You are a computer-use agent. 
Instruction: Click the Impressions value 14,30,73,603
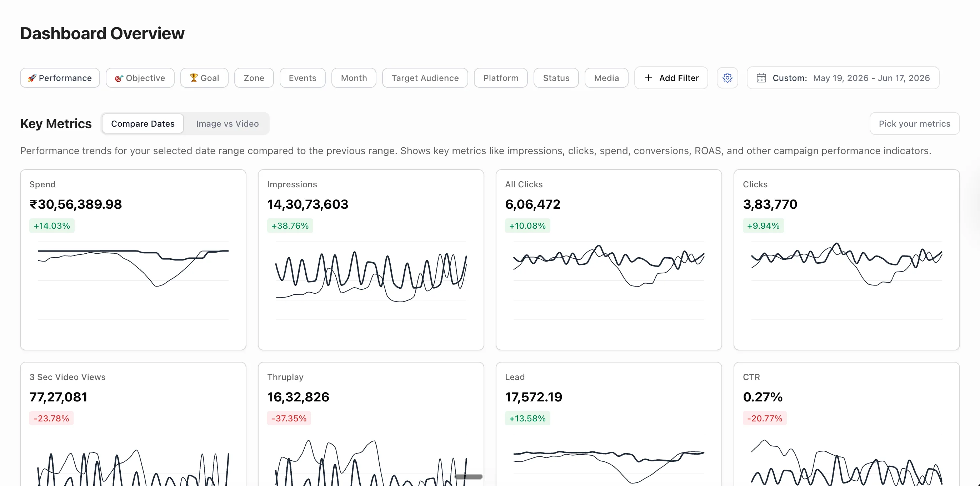point(307,204)
